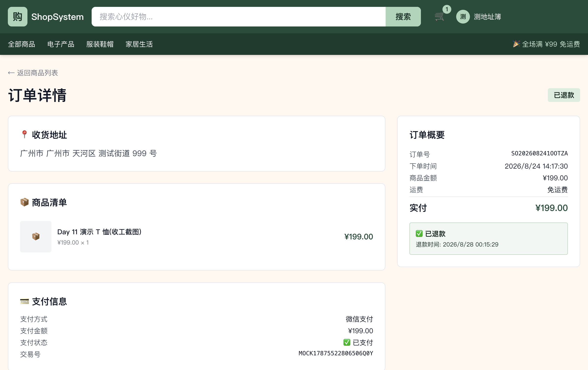Viewport: 588px width, 370px height.
Task: Click the order time 2026/8/24 14:17:30
Action: [536, 166]
